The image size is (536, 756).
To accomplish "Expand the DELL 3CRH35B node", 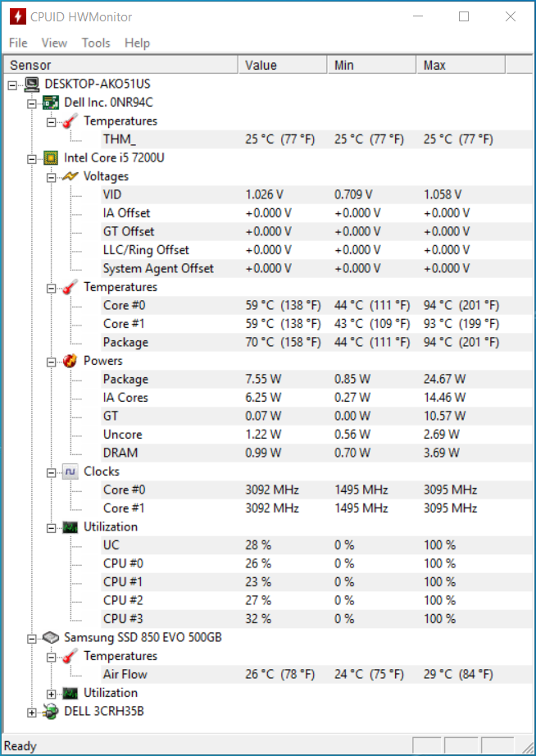I will [x=31, y=713].
